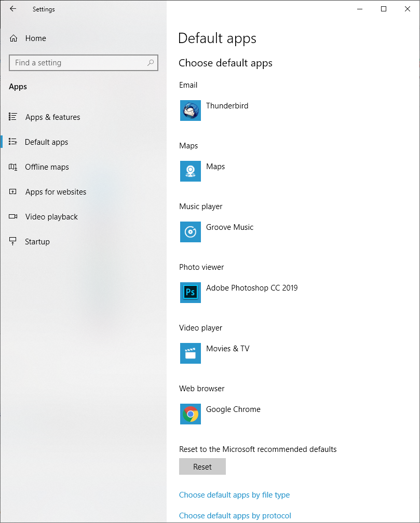Focus the Find a setting search box
420x523 pixels.
(x=78, y=63)
